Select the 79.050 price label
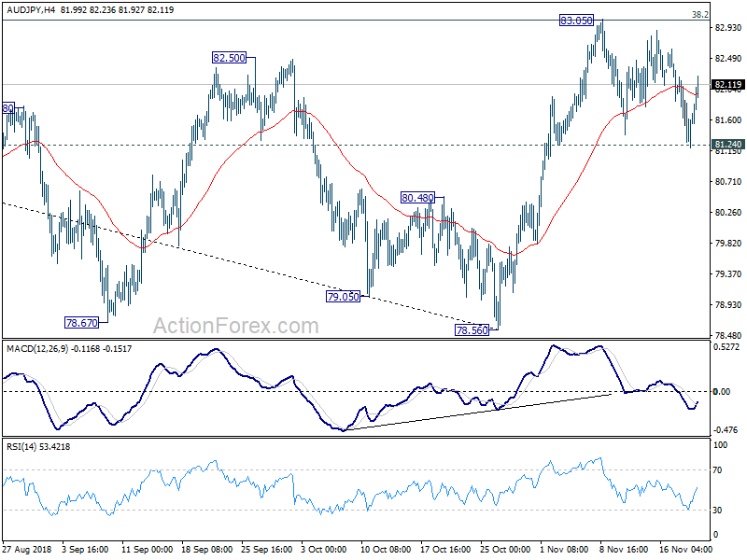The height and width of the screenshot is (560, 747). [343, 297]
